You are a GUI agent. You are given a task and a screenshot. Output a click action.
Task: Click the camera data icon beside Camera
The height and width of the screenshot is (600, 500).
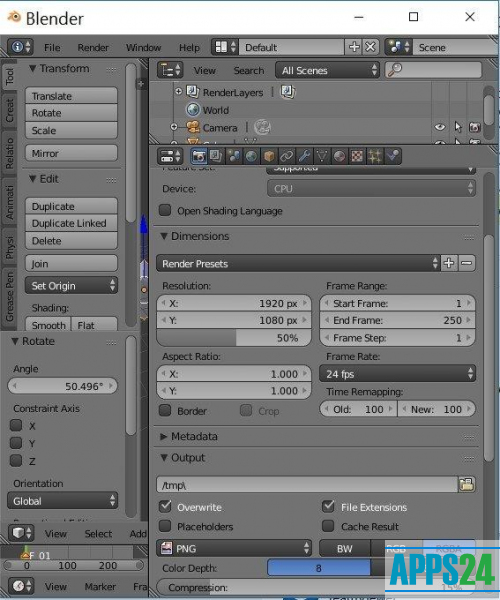coord(262,127)
